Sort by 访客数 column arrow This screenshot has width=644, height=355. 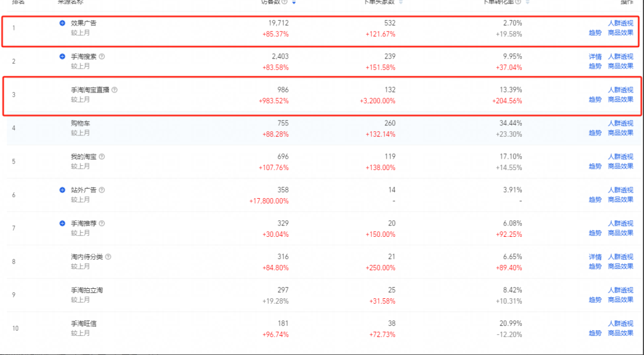pos(294,2)
